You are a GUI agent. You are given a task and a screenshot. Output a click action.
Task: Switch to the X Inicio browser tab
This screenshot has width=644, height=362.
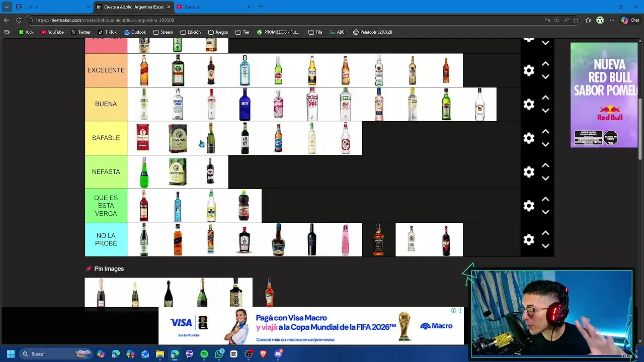(x=53, y=7)
